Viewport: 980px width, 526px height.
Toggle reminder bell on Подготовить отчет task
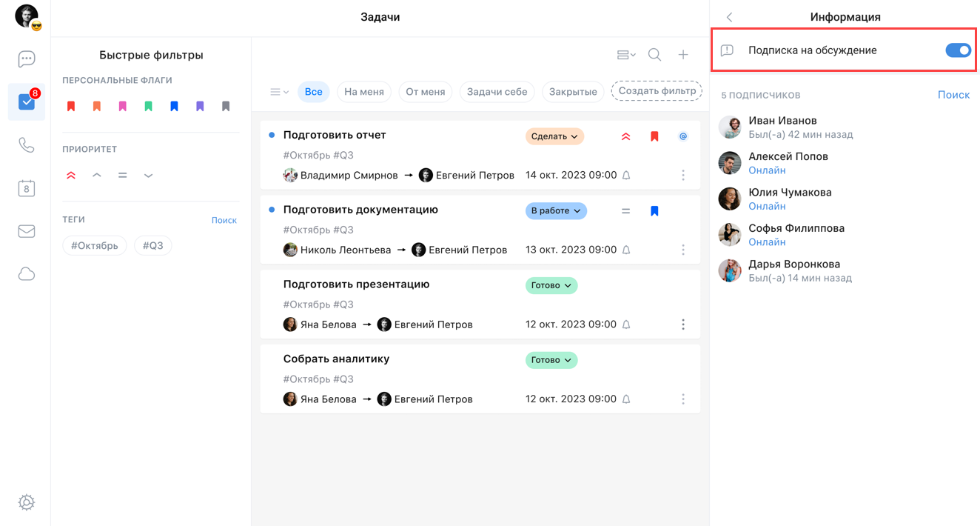(x=626, y=176)
